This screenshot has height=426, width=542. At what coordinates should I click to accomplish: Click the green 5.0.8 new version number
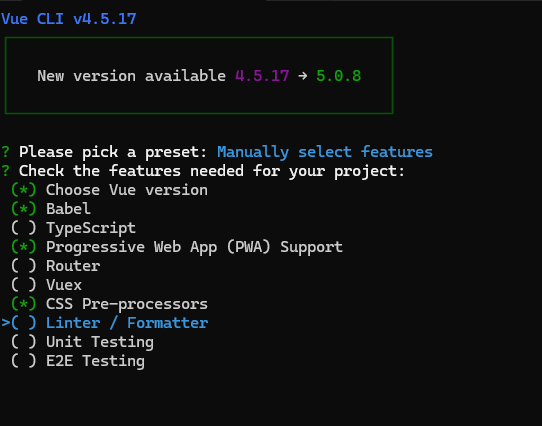pyautogui.click(x=339, y=76)
